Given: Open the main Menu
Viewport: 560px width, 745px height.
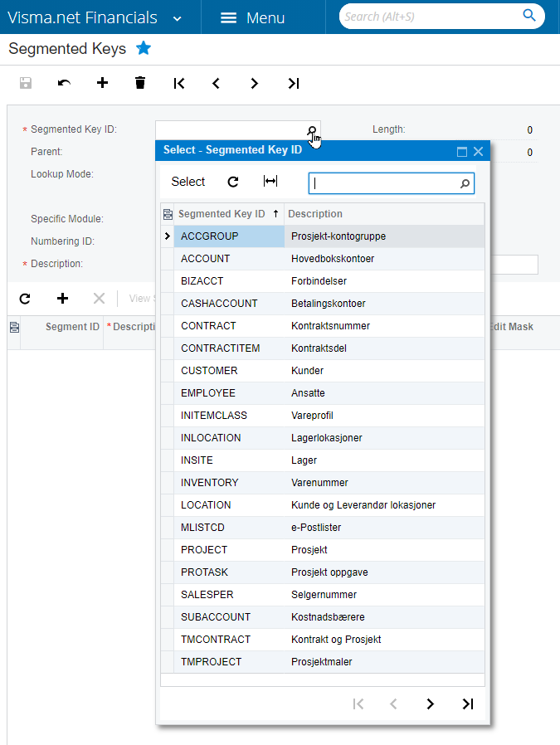Looking at the screenshot, I should tap(252, 17).
